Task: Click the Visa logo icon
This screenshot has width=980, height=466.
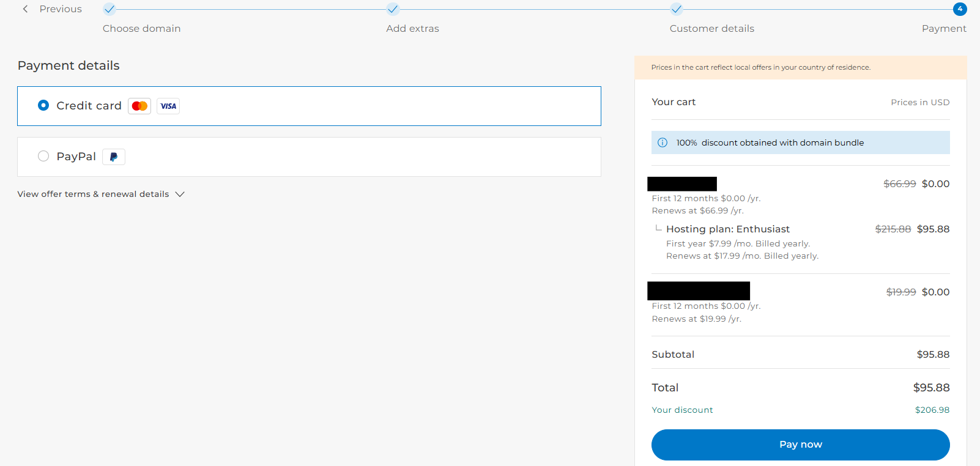Action: pyautogui.click(x=168, y=106)
